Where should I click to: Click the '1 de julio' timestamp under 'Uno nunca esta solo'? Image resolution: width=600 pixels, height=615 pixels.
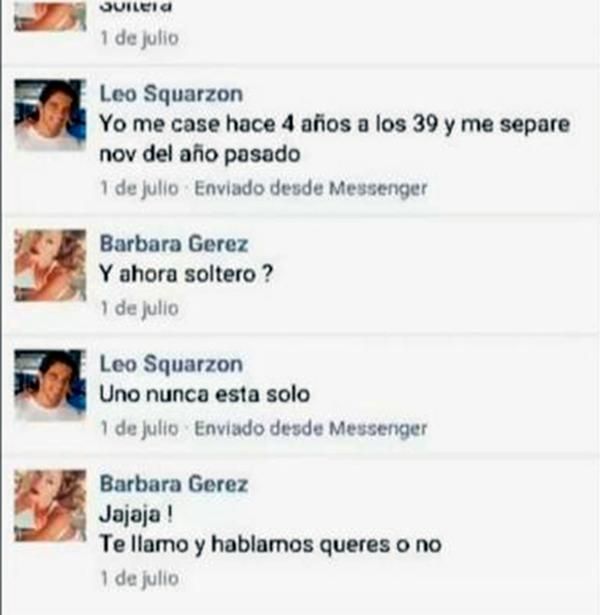[x=140, y=428]
